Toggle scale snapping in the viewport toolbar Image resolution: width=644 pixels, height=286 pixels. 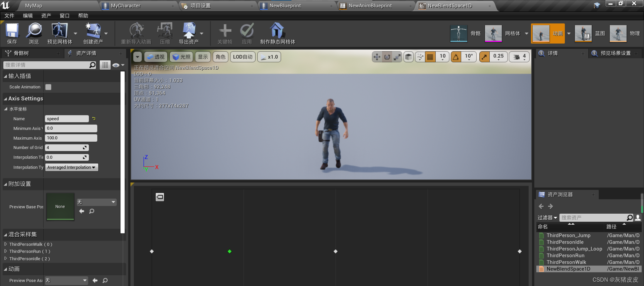coord(484,57)
